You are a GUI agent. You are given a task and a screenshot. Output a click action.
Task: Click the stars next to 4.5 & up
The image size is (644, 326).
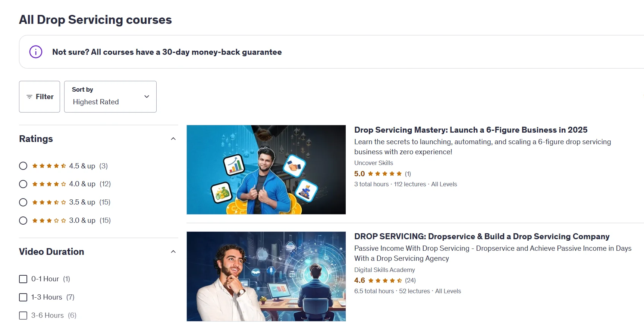[49, 166]
